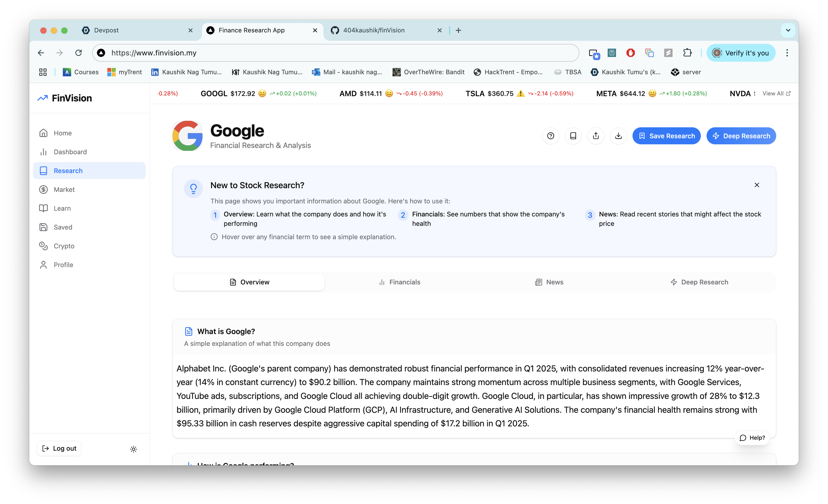This screenshot has height=504, width=828.
Task: Open the Deep Research tab
Action: click(699, 282)
